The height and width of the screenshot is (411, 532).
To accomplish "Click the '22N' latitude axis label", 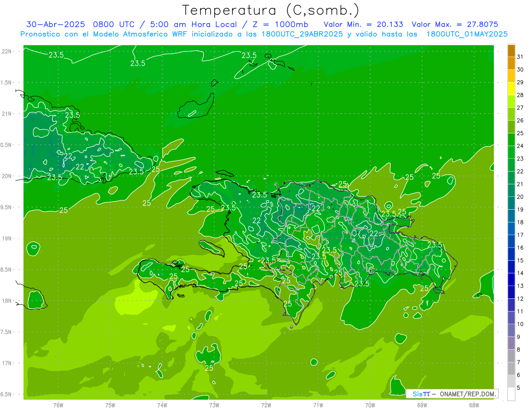I will [8, 51].
